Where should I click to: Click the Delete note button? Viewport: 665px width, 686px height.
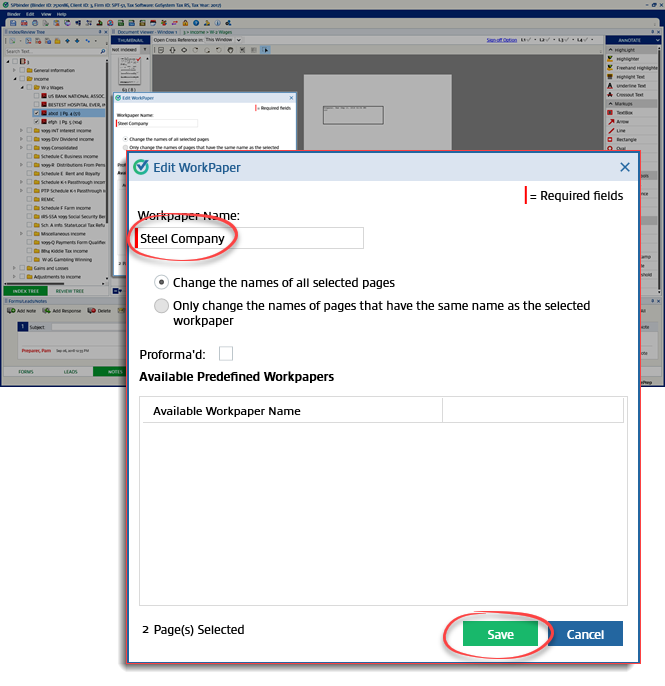point(99,311)
